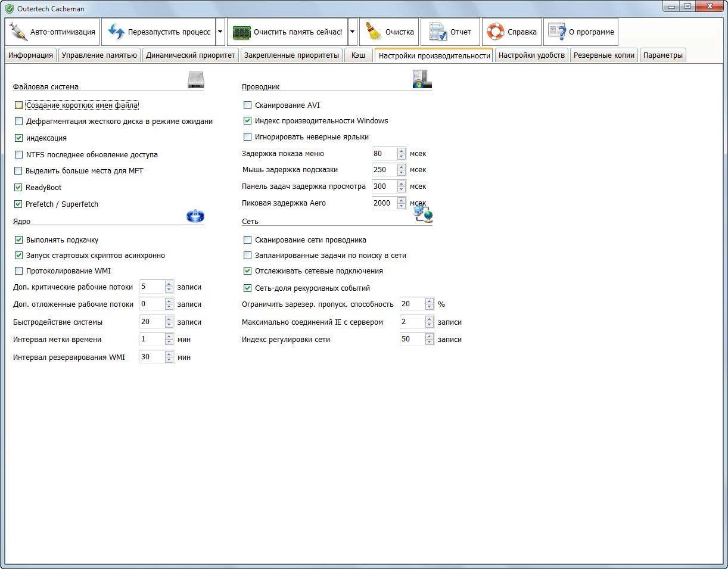The height and width of the screenshot is (569, 728).
Task: Open dropdown arrow next to Перезапустить процесс
Action: [220, 32]
